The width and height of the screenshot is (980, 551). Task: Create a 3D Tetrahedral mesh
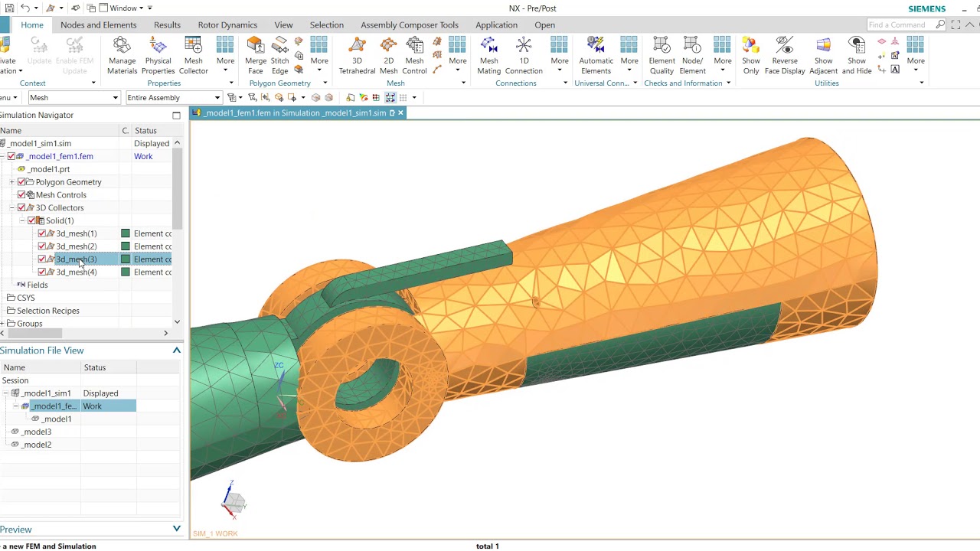coord(357,55)
